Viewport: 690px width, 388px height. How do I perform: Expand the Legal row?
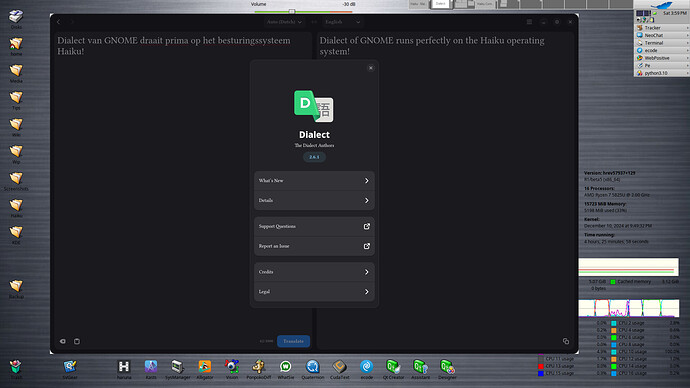click(314, 292)
